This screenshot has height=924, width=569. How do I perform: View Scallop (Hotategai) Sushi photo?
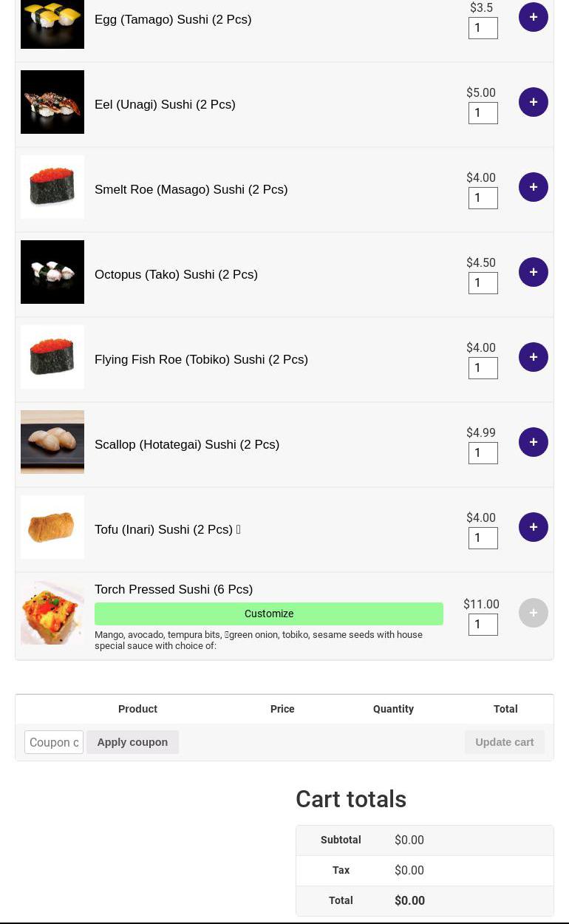(52, 442)
